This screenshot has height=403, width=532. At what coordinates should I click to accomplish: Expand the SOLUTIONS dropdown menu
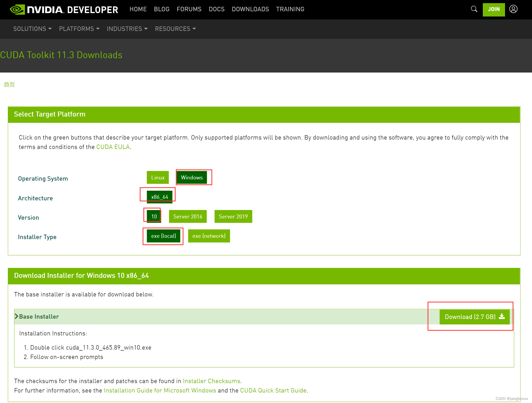tap(32, 29)
